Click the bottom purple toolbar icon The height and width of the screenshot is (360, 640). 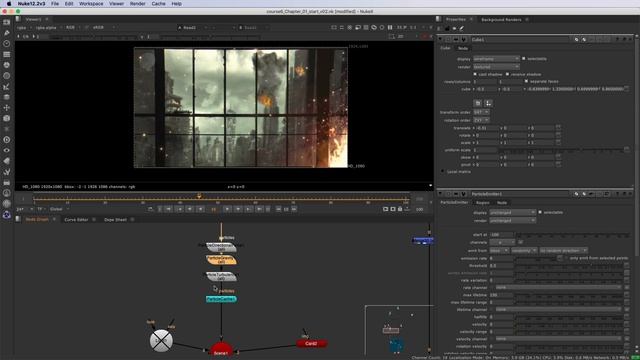pyautogui.click(x=7, y=214)
